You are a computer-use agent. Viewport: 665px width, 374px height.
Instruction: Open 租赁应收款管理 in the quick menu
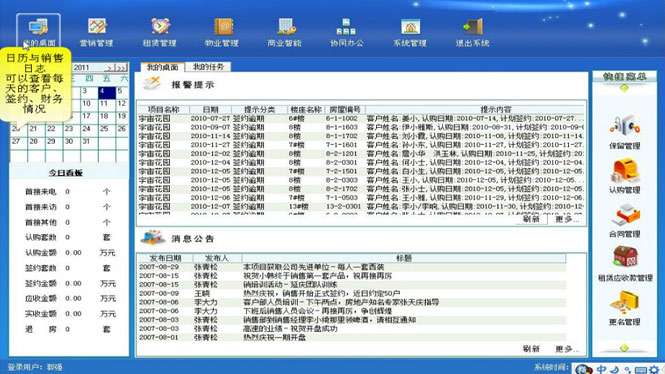pyautogui.click(x=625, y=264)
